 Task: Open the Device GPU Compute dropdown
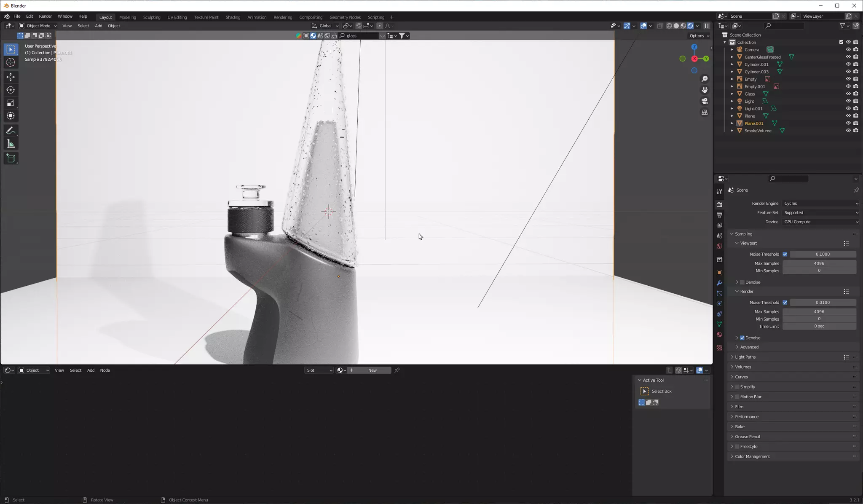[821, 222]
